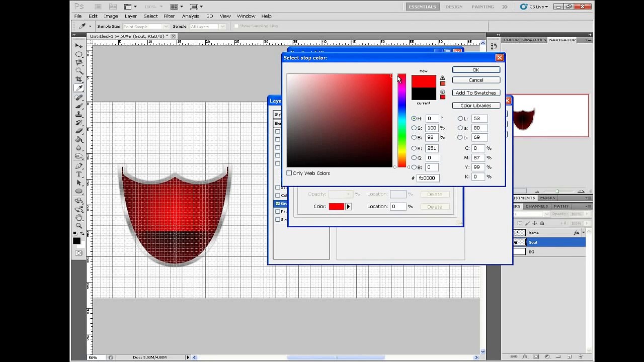Select the Lab a radio button
Viewport: 644px width, 362px height.
click(460, 128)
